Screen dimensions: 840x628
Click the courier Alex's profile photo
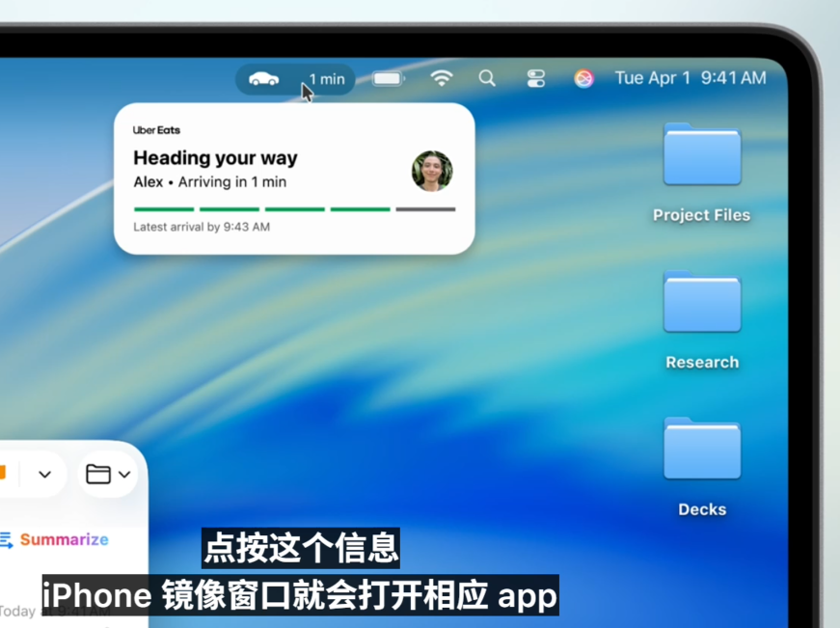pyautogui.click(x=432, y=171)
